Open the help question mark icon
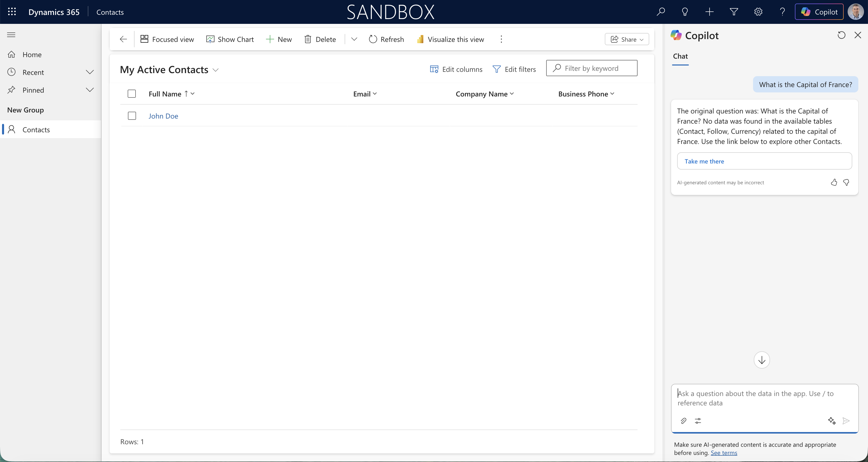The image size is (868, 462). click(x=782, y=12)
